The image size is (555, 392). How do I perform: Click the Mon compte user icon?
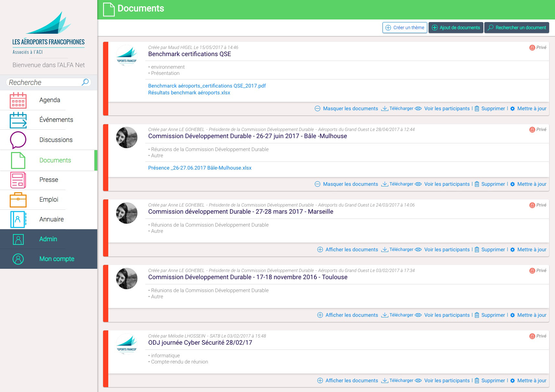pos(18,259)
